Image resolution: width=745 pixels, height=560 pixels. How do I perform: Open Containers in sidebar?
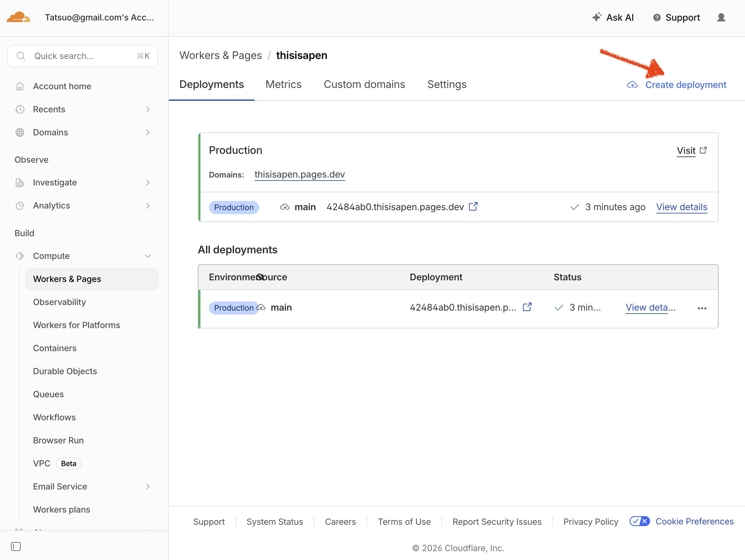(55, 348)
